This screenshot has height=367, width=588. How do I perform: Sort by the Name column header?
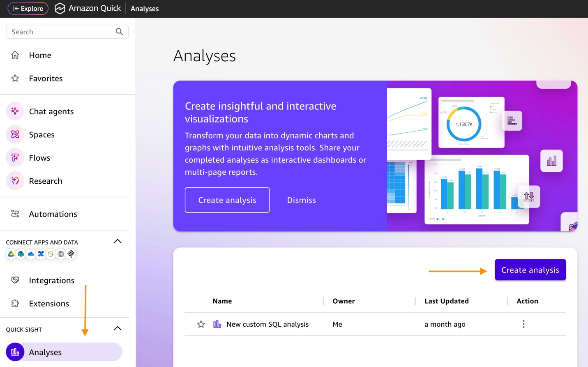222,301
